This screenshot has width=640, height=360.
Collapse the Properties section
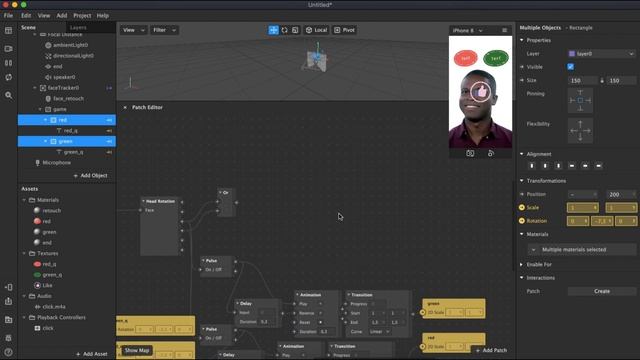522,40
